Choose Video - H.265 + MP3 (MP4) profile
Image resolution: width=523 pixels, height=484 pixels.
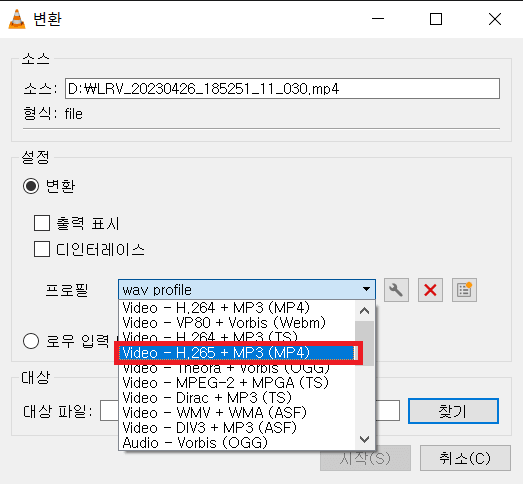pyautogui.click(x=237, y=353)
